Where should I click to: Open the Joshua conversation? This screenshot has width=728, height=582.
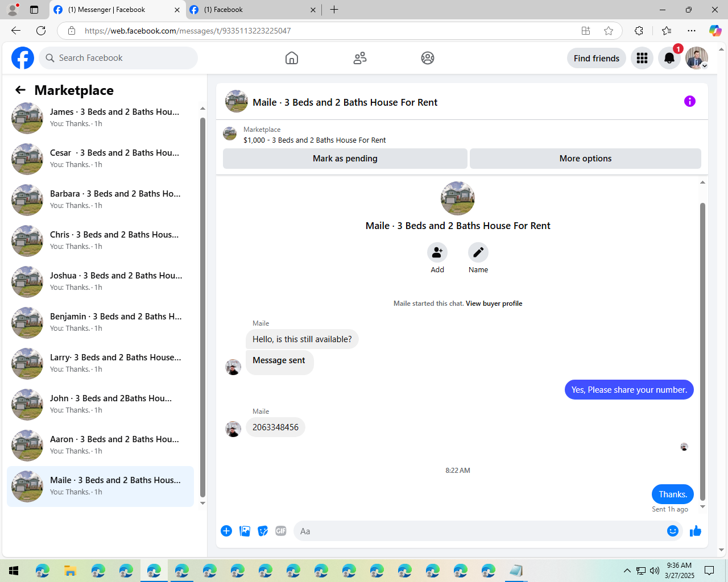(100, 281)
